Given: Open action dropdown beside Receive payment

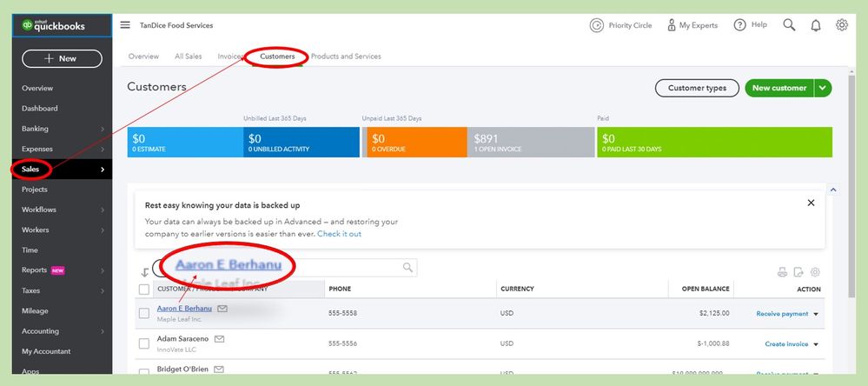Looking at the screenshot, I should pyautogui.click(x=816, y=314).
